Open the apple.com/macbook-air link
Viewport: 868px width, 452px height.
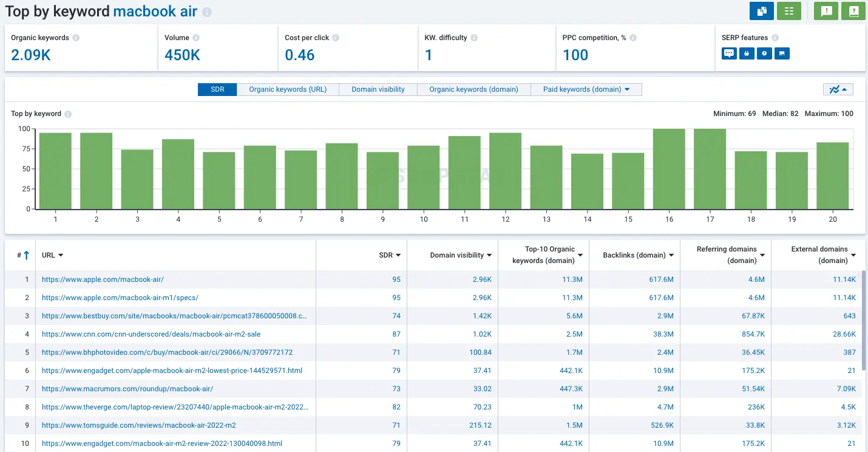(x=103, y=279)
